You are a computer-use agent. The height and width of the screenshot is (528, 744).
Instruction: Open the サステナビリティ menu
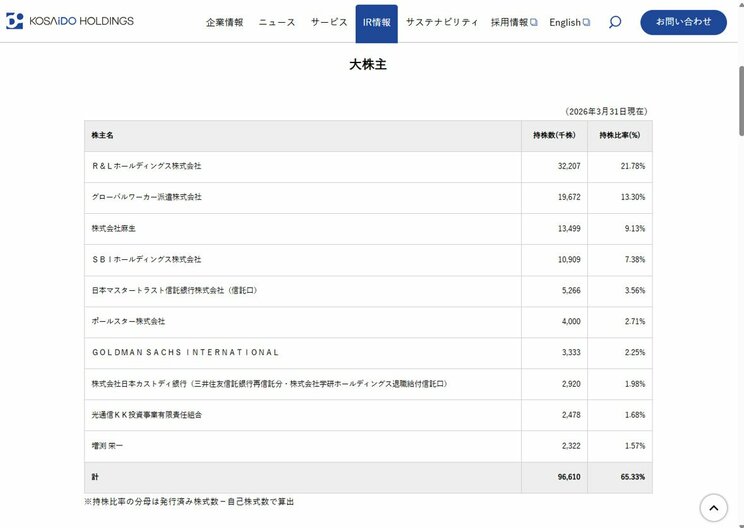point(442,22)
